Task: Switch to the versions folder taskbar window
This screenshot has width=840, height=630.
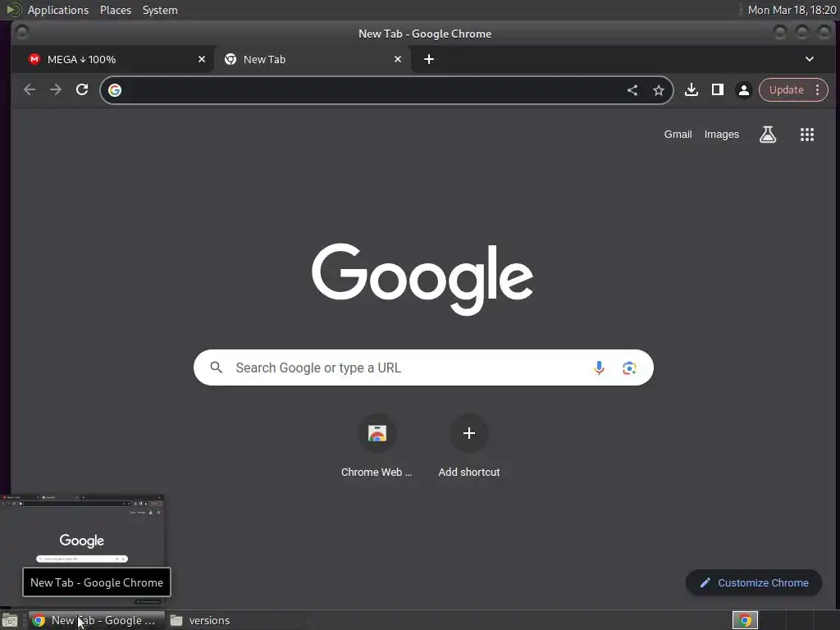Action: 235,620
